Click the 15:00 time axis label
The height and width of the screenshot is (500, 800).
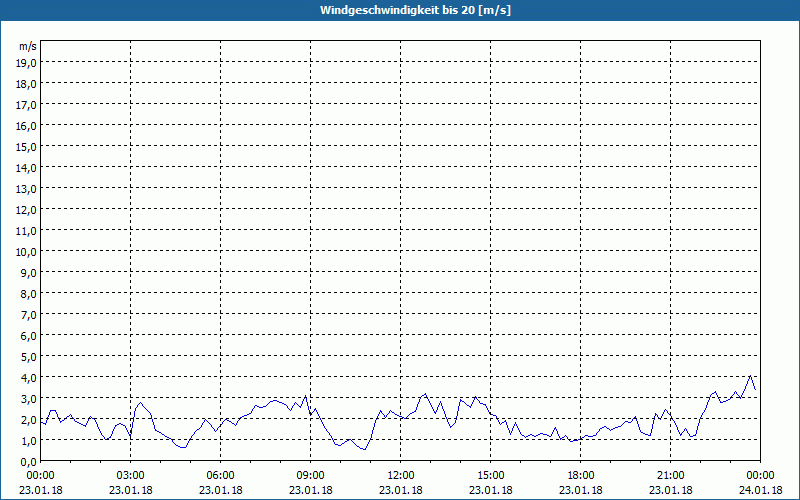point(491,476)
